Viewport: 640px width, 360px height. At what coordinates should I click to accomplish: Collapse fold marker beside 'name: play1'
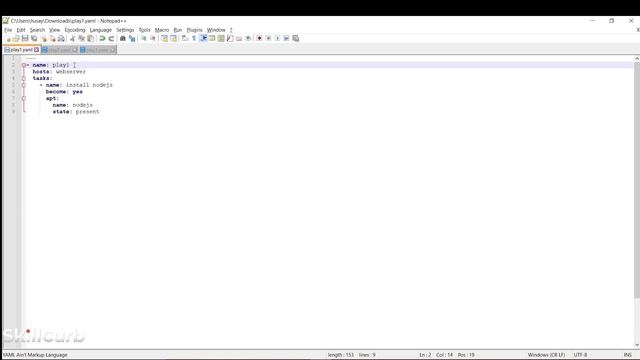[24, 65]
